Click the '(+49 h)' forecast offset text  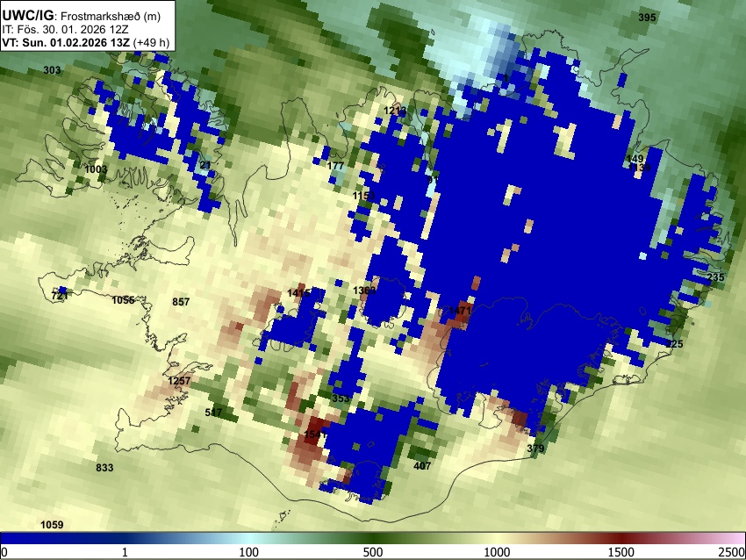pyautogui.click(x=151, y=42)
